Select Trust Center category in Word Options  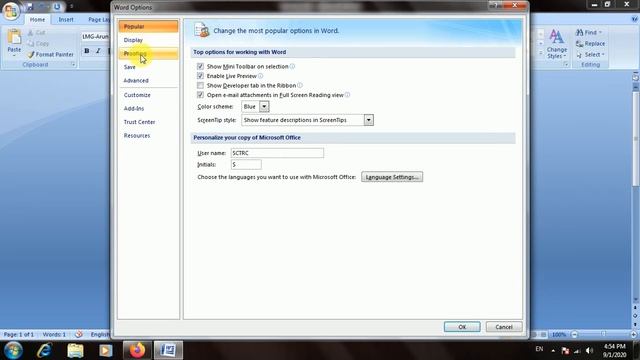tap(149, 122)
